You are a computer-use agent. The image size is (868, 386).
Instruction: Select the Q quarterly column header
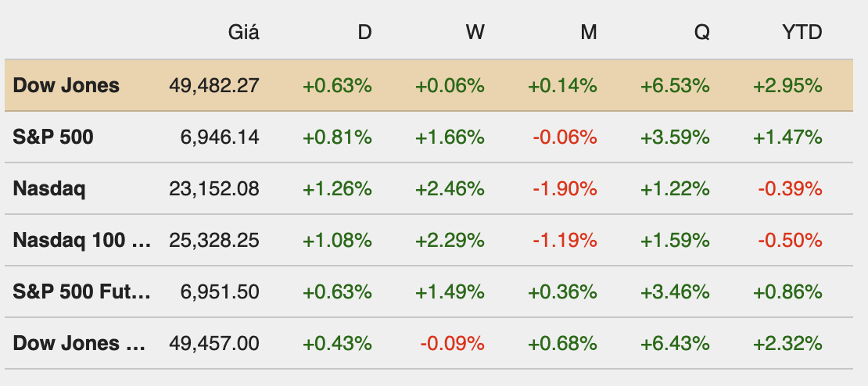[701, 32]
